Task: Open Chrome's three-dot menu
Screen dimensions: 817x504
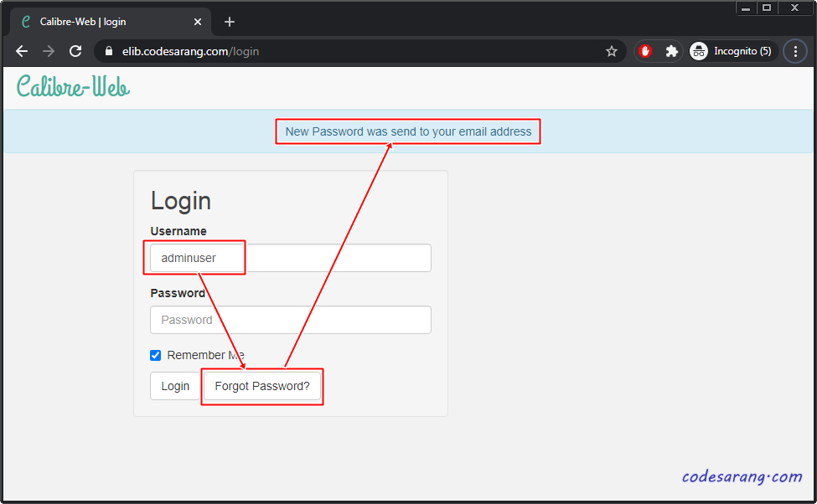Action: tap(795, 51)
